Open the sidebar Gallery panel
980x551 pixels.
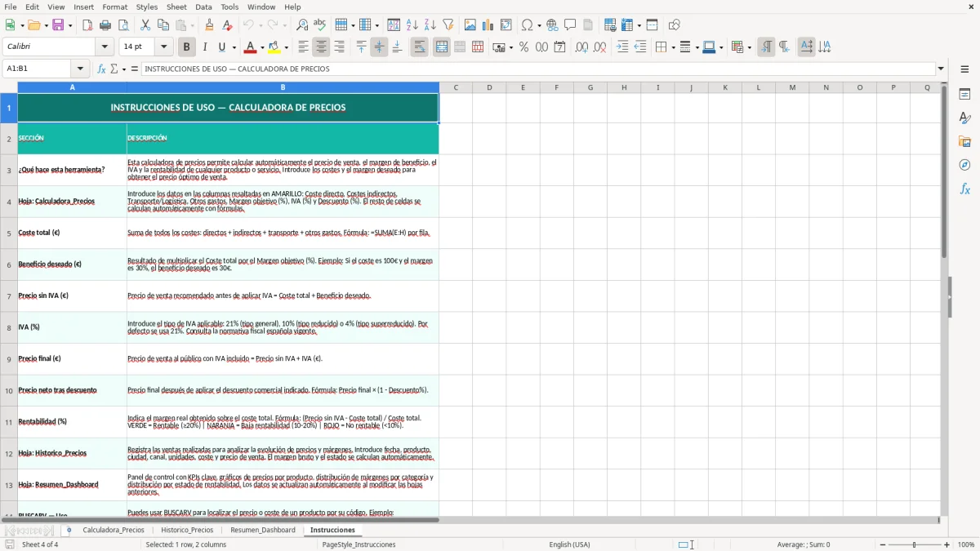[964, 142]
